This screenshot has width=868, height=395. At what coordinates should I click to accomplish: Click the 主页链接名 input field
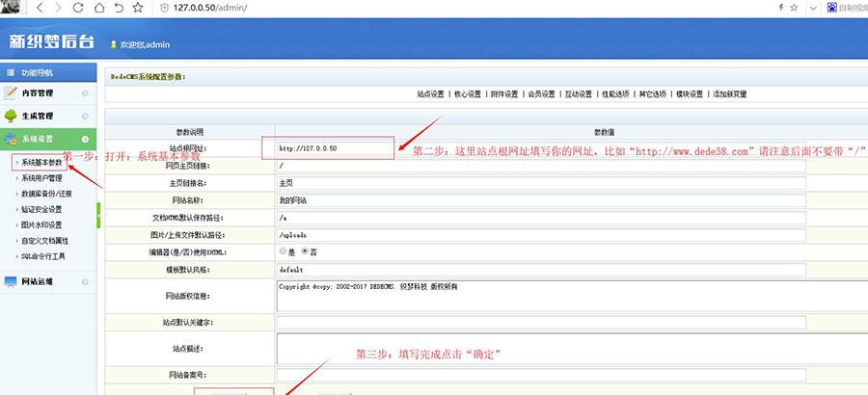point(541,183)
